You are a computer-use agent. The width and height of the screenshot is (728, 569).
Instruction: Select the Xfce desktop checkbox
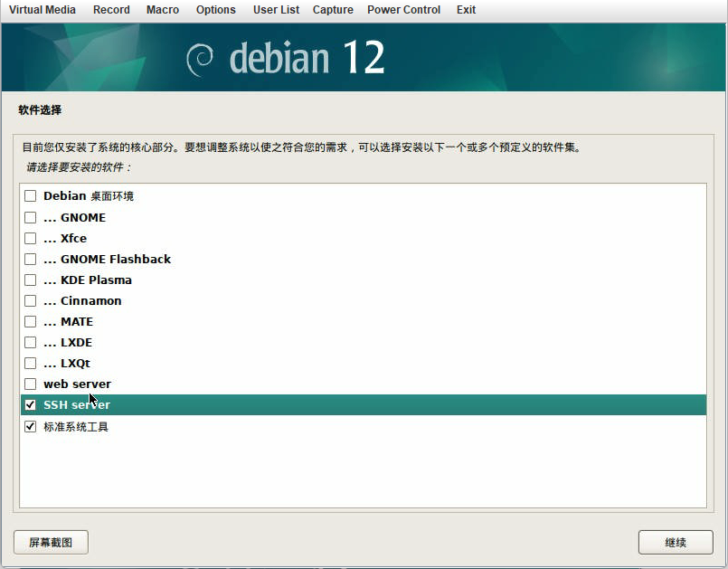[x=30, y=238]
